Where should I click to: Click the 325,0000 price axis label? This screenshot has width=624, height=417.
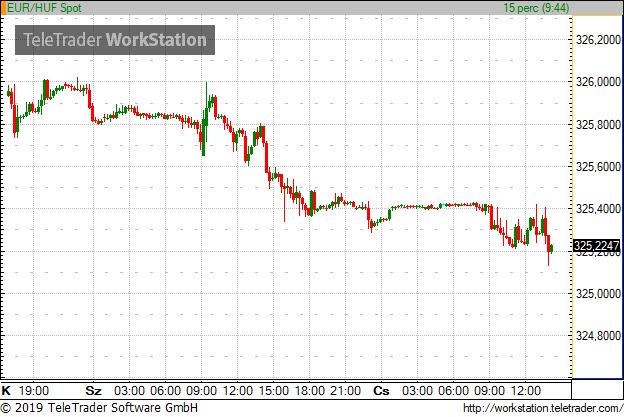(x=598, y=294)
